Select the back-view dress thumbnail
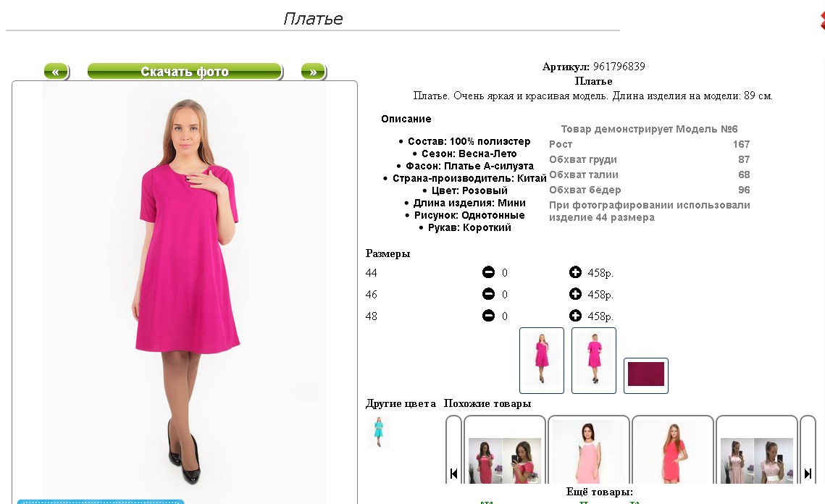The image size is (825, 504). (x=593, y=361)
